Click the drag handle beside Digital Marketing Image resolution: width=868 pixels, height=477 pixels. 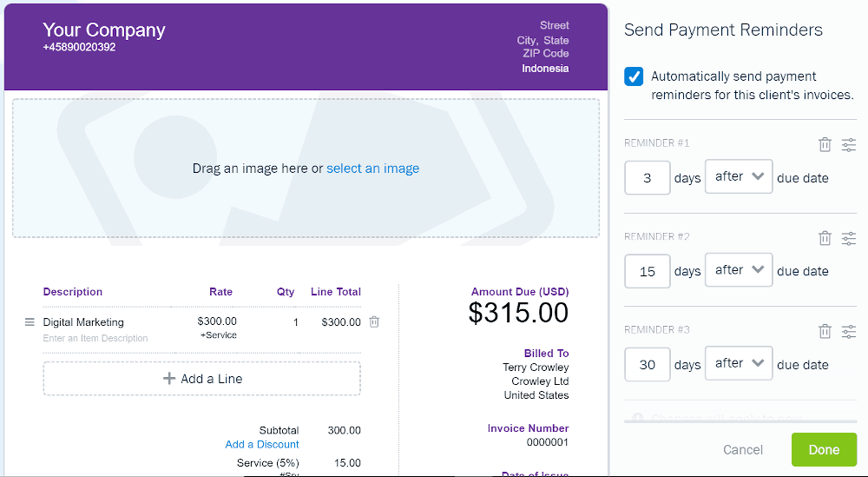30,321
